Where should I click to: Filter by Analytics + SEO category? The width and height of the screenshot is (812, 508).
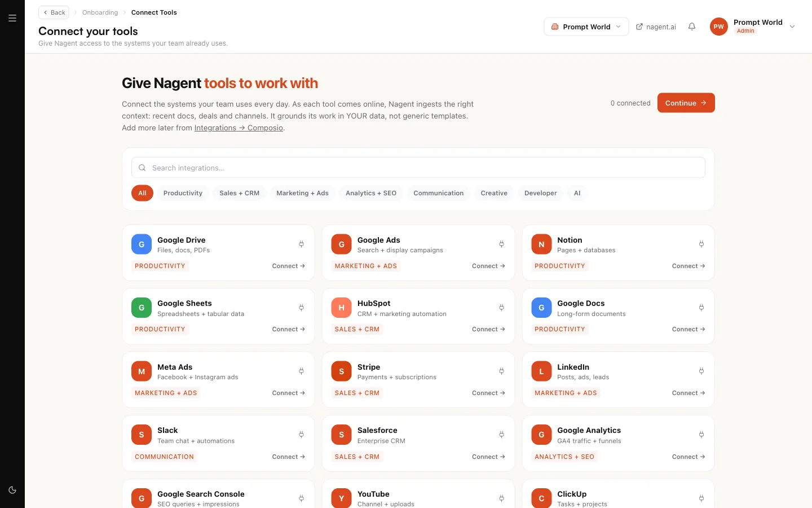(371, 193)
